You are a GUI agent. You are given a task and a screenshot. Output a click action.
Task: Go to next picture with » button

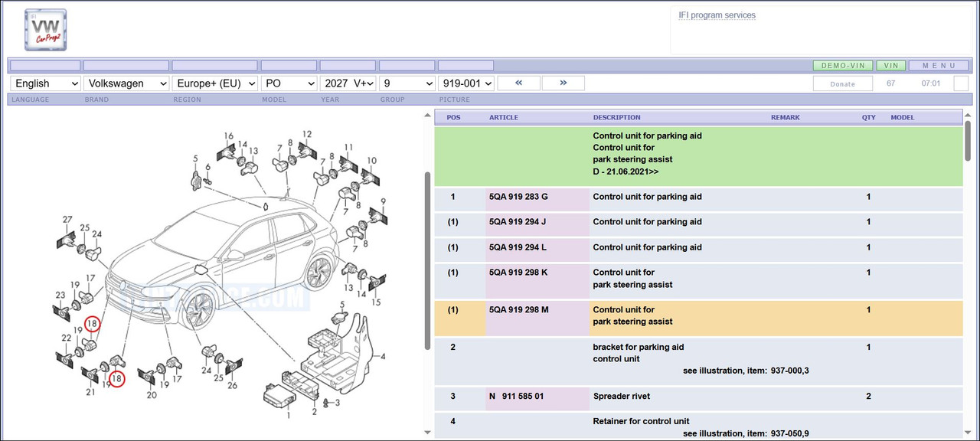tap(563, 83)
